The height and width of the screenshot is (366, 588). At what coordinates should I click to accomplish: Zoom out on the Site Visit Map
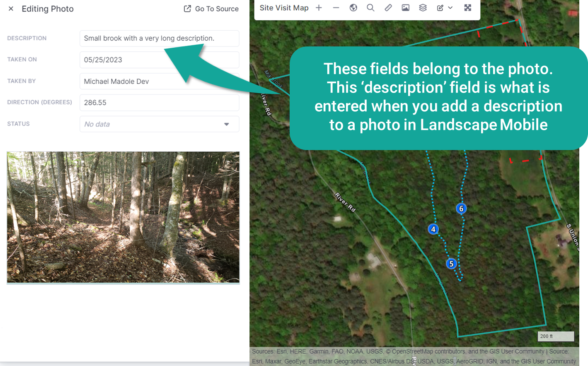[336, 7]
